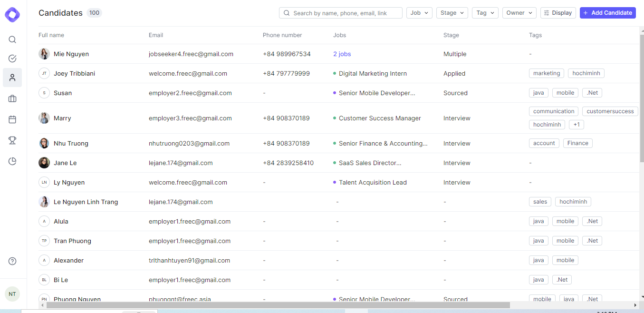644x313 pixels.
Task: Expand the Job filter dropdown
Action: click(419, 13)
